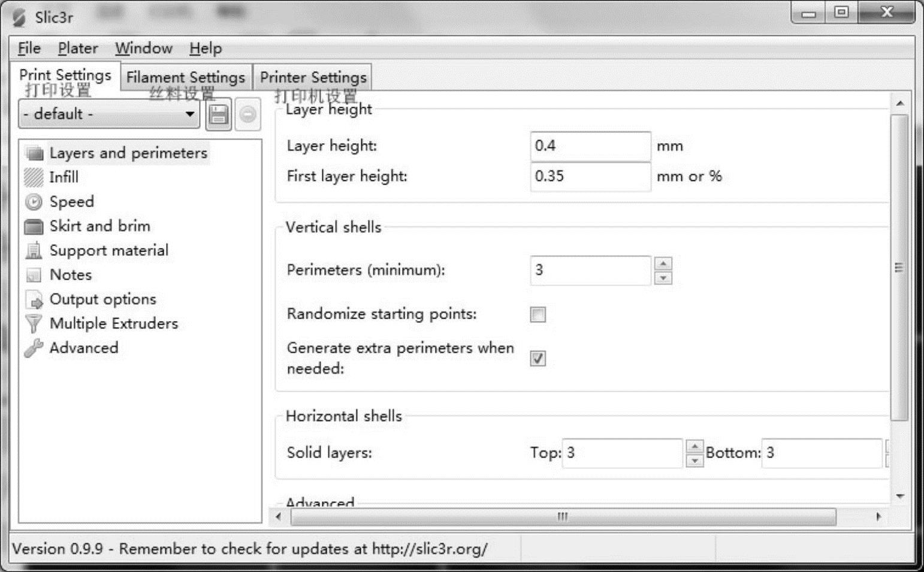This screenshot has height=572, width=924.
Task: Decrease Perimeters (minimum) with down arrow
Action: (x=663, y=277)
